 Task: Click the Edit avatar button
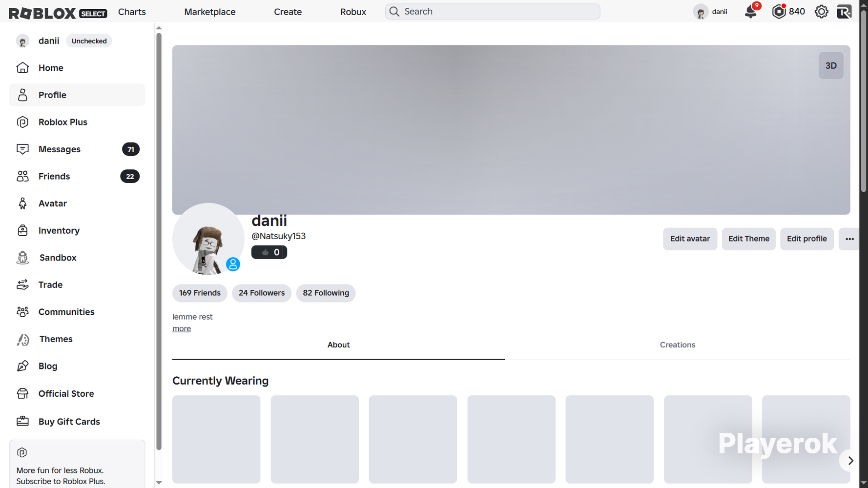tap(690, 239)
